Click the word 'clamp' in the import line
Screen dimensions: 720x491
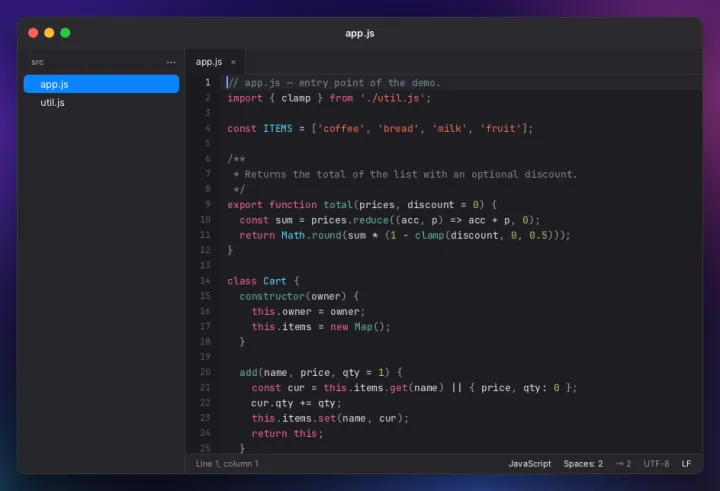click(x=296, y=98)
